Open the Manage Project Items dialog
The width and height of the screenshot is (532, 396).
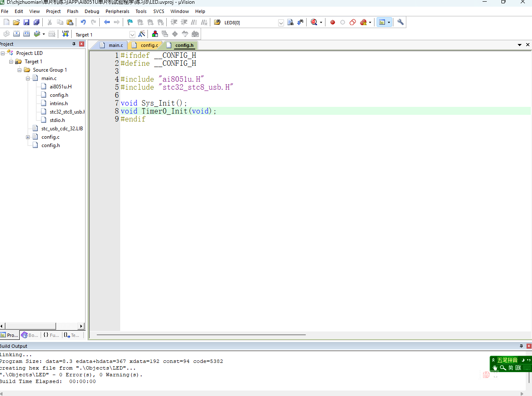[154, 34]
